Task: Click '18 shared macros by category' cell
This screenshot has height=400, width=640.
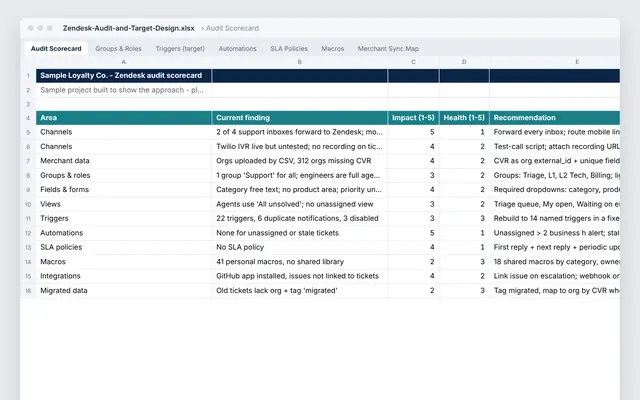Action: [x=555, y=262]
